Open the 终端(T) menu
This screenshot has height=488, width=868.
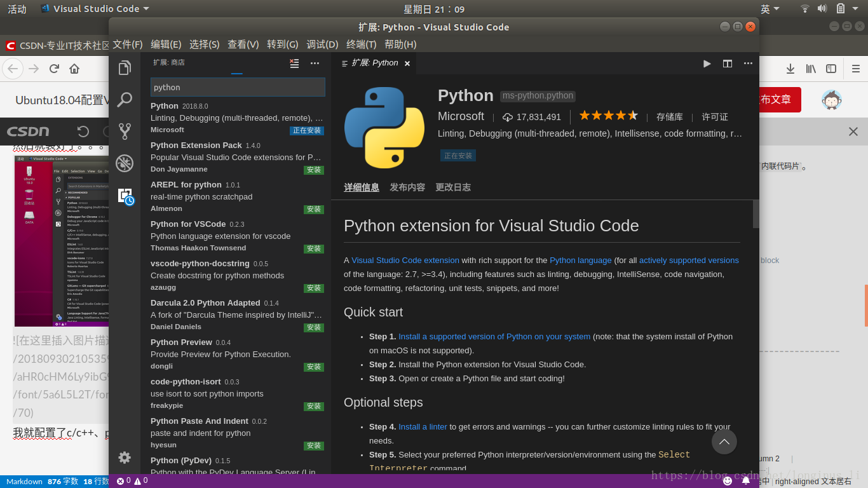click(362, 44)
